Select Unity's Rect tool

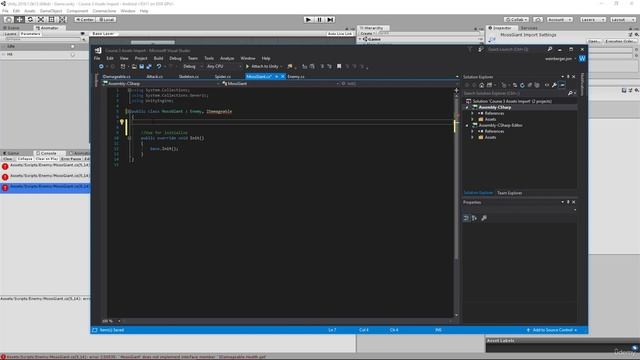(51, 19)
